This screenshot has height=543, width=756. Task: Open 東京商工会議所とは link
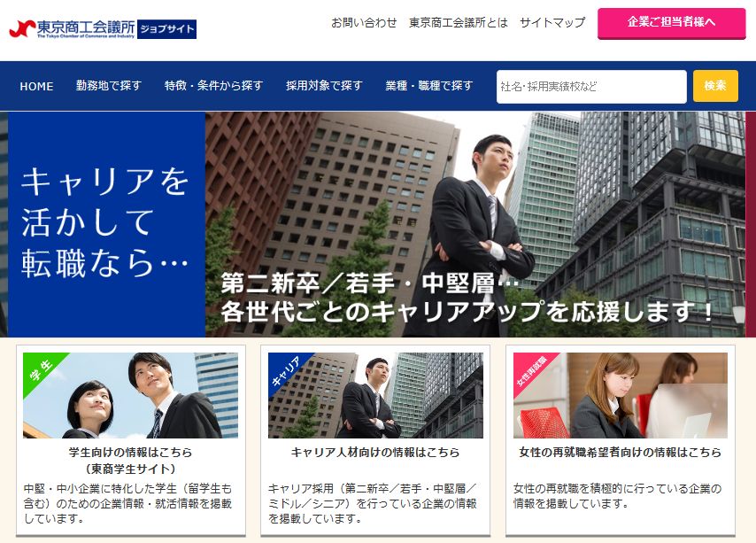click(x=459, y=23)
